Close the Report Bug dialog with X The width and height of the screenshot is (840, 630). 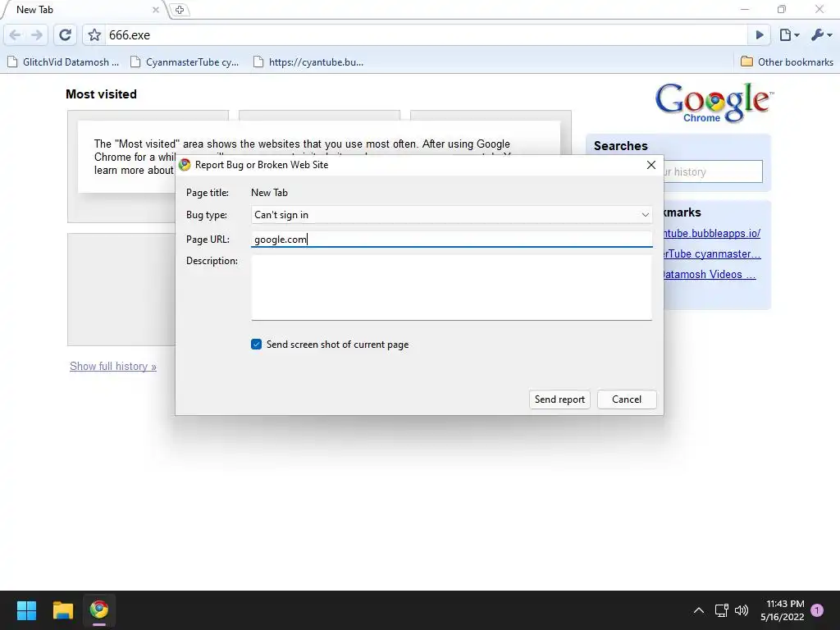click(x=651, y=165)
